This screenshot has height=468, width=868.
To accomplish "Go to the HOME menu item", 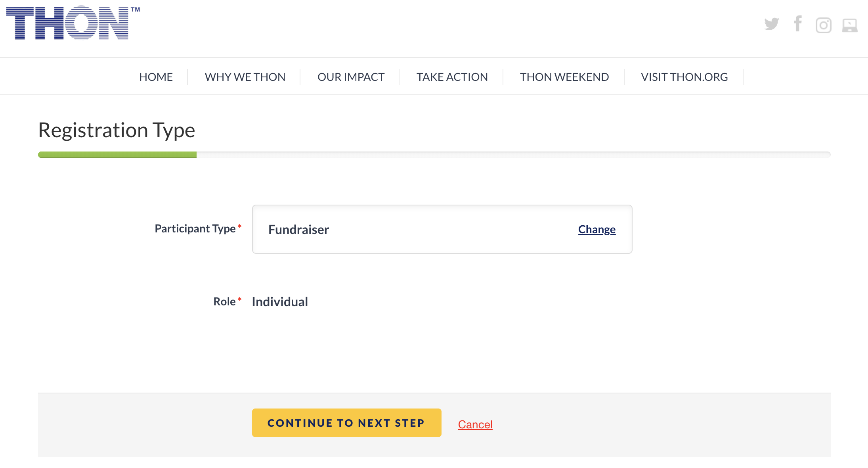I will coord(156,77).
